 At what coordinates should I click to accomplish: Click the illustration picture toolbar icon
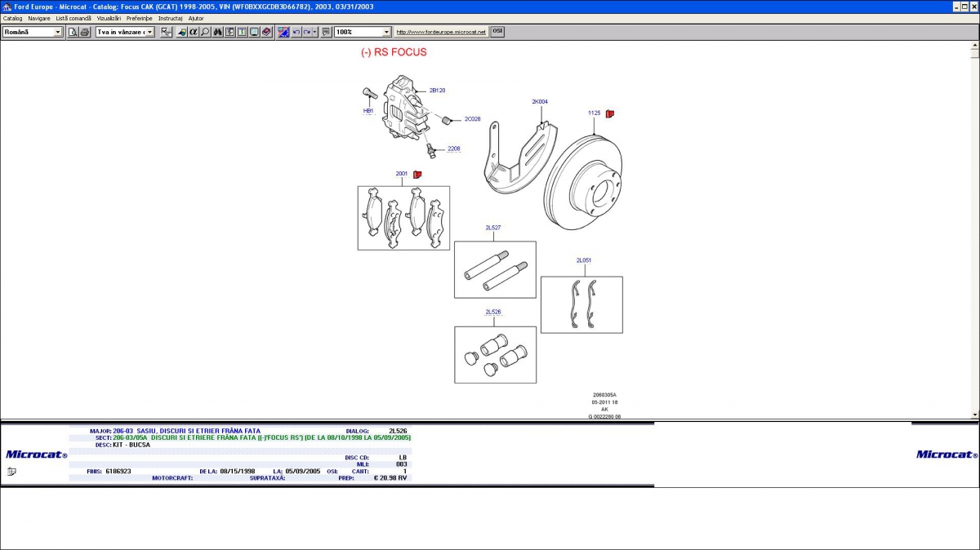point(283,32)
